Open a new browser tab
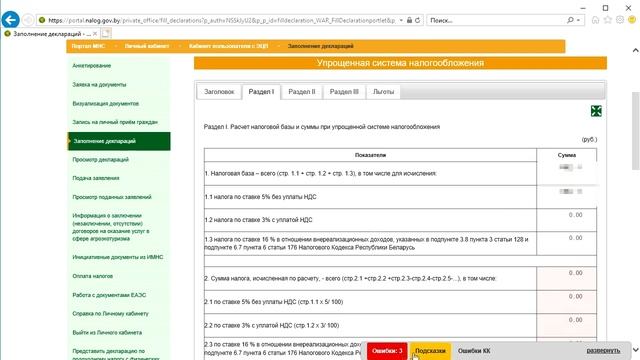 [x=106, y=33]
